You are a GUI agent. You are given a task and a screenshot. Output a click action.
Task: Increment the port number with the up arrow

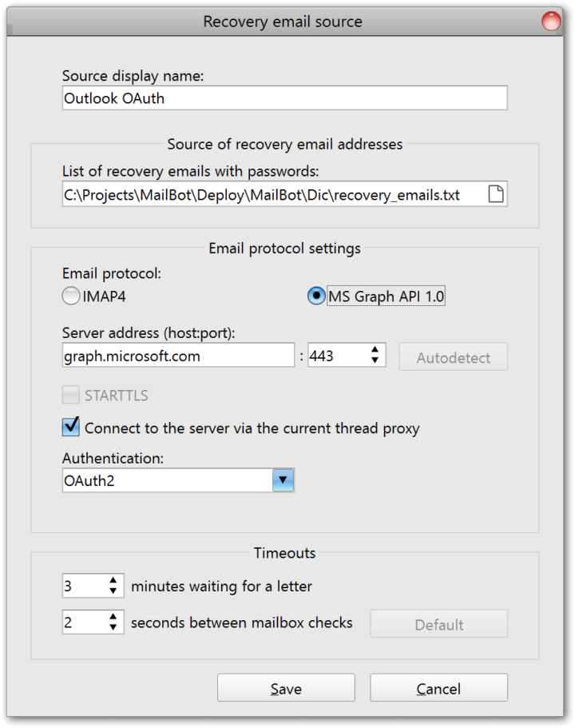373,352
